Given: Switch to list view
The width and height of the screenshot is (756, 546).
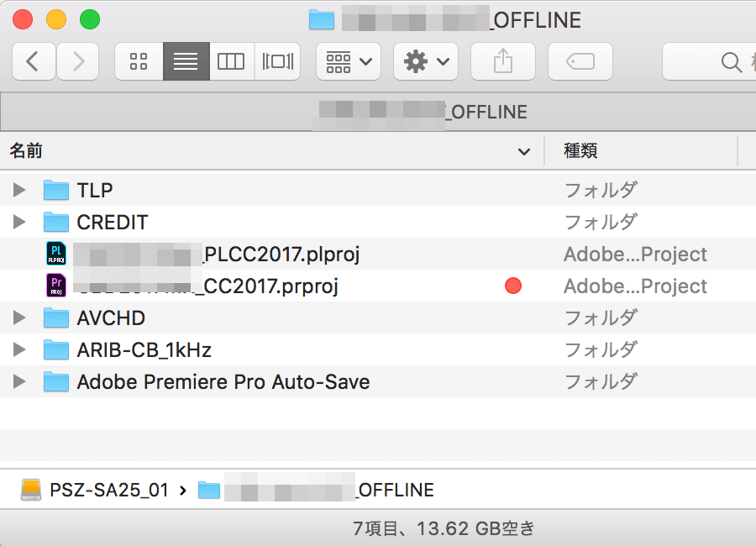Looking at the screenshot, I should tap(186, 61).
